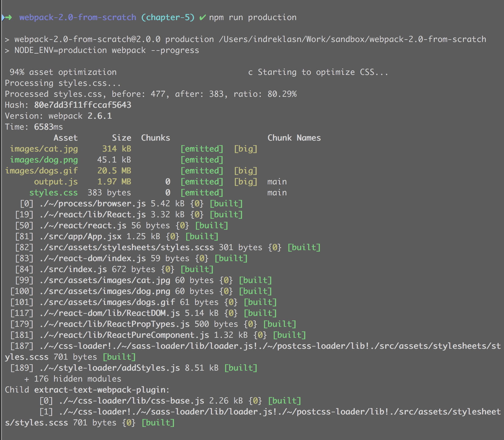Click module path ./src/assets/images/dog.png

pos(105,291)
